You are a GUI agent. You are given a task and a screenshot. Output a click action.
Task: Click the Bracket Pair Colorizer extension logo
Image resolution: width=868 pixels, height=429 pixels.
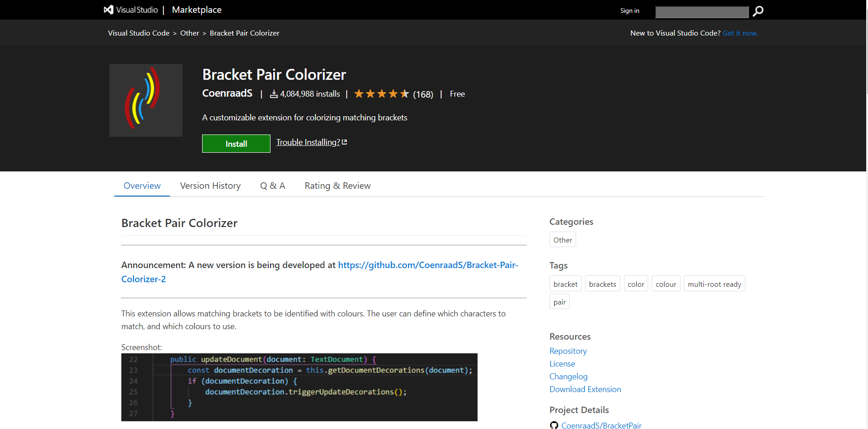point(146,100)
